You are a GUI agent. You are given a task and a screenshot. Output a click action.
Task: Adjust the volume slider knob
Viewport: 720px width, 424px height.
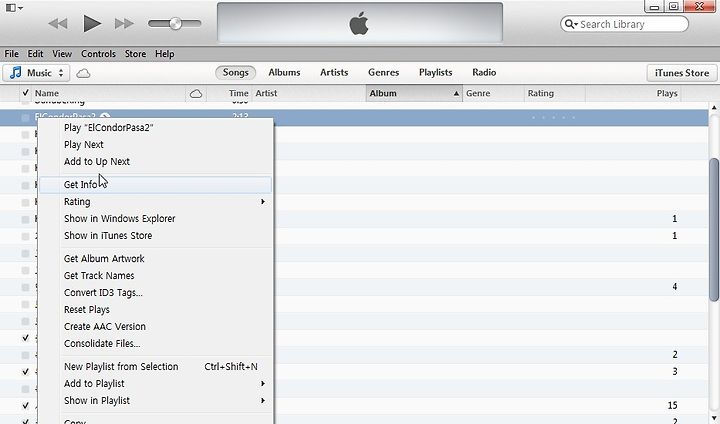[175, 23]
